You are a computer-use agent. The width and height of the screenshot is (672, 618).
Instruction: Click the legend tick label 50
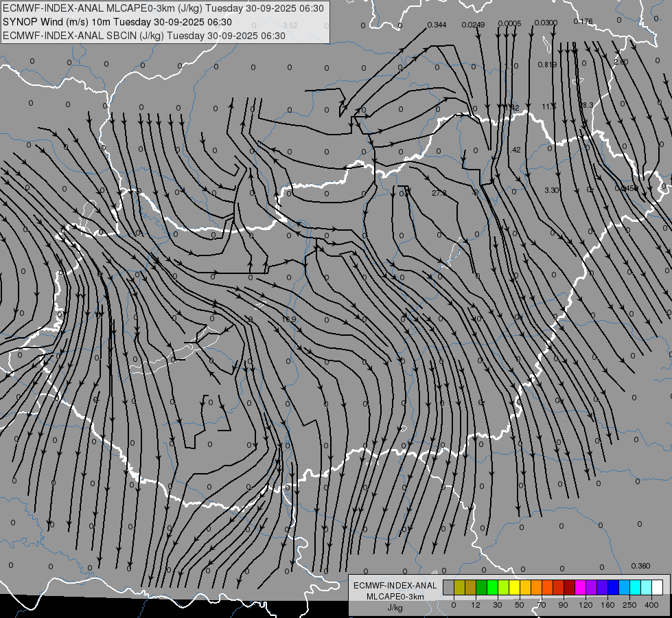[x=520, y=605]
